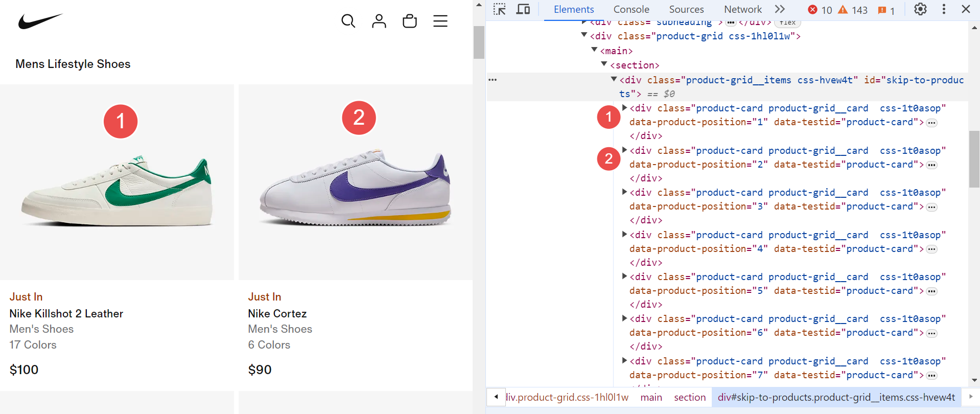Click the 10 errors counter

pos(820,10)
